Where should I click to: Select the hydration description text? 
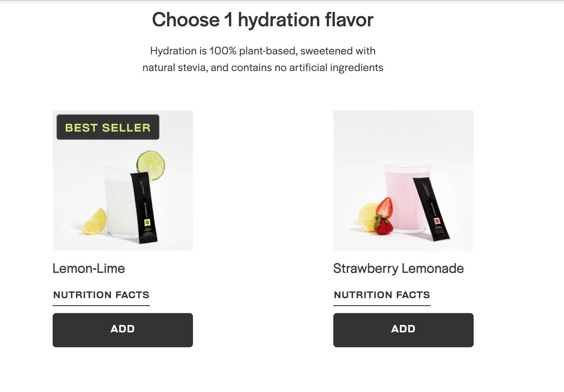[x=262, y=59]
